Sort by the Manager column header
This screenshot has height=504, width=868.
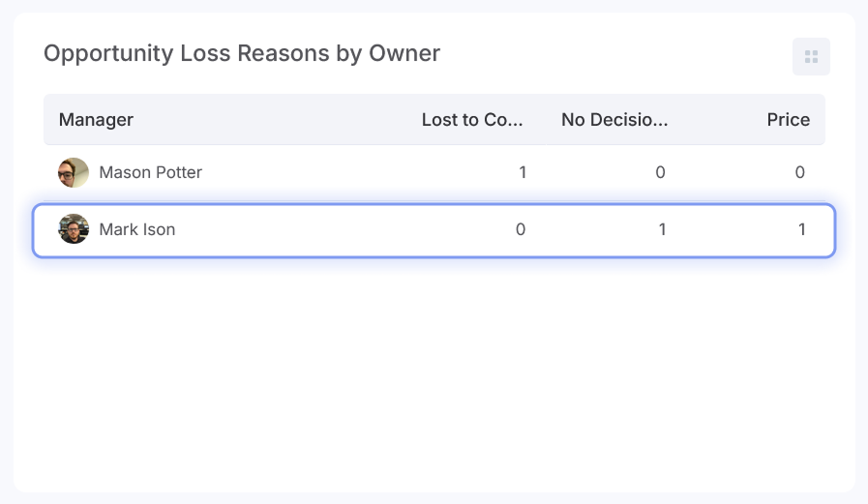click(x=96, y=120)
